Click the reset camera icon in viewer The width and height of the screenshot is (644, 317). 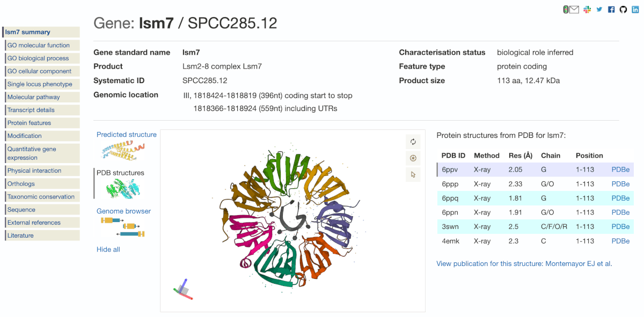[413, 142]
